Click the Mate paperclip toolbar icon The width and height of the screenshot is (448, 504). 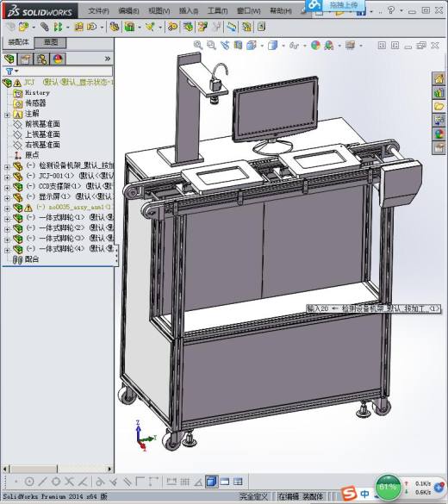point(45,27)
